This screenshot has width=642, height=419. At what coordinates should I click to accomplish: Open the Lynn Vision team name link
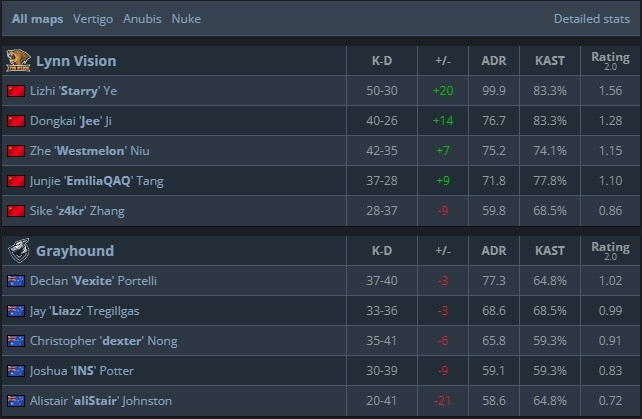(x=76, y=61)
